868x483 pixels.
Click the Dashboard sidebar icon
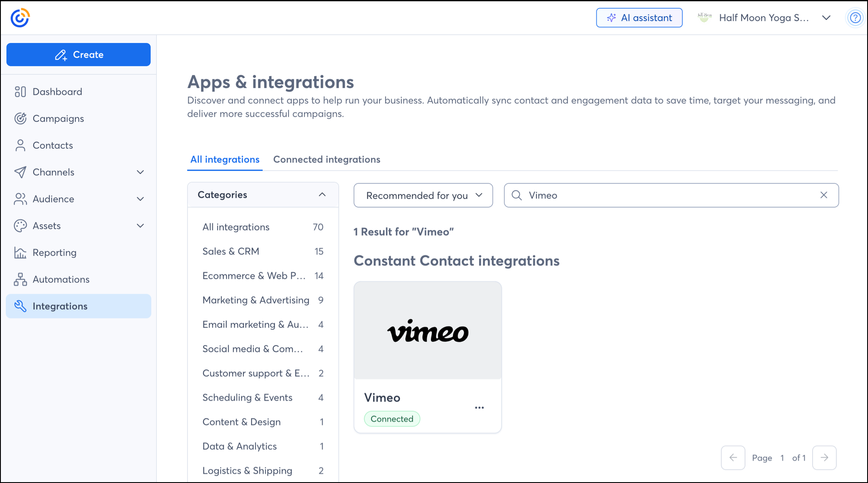20,91
